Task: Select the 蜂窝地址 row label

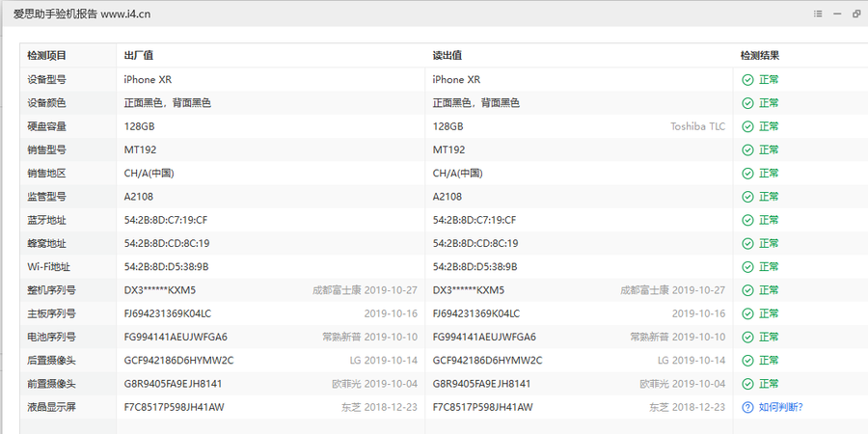Action: point(47,244)
